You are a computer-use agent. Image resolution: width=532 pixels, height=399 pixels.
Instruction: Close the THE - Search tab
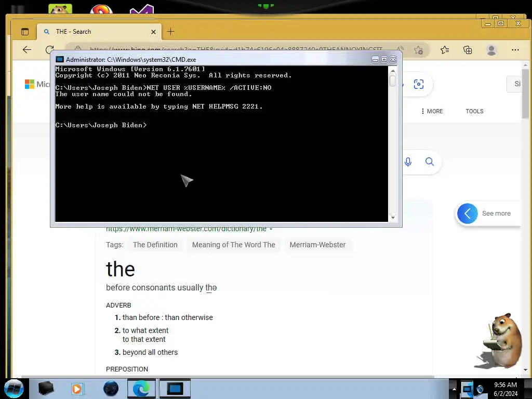[153, 32]
